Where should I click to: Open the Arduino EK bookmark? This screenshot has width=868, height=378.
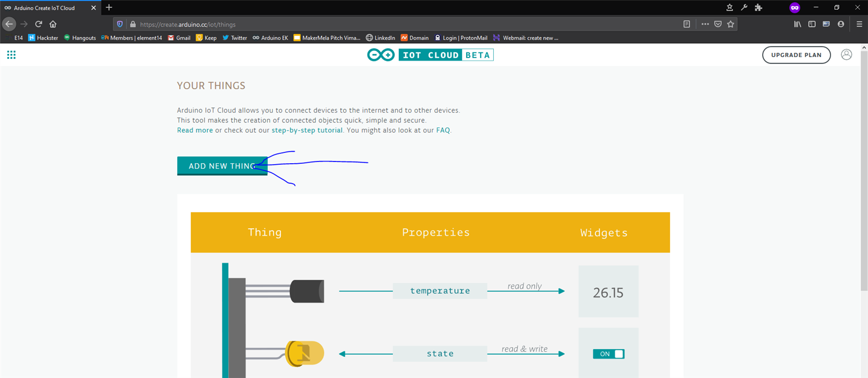[x=271, y=38]
